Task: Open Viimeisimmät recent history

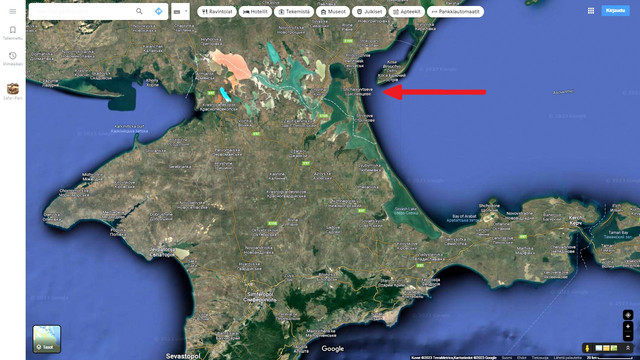Action: click(x=13, y=58)
